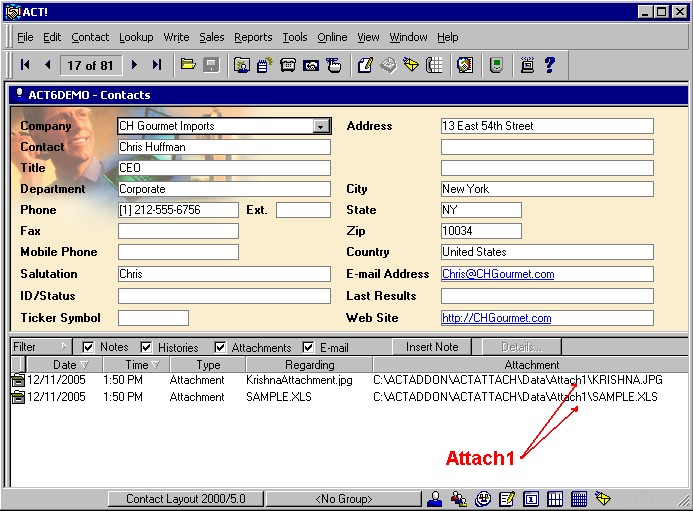Switch to Contacts view in status bar
693x511 pixels.
point(435,499)
